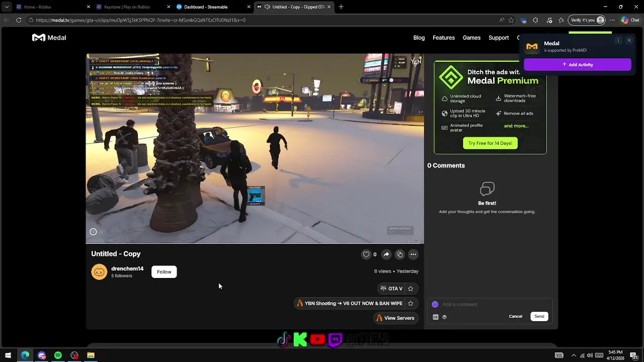Copy the clip link with the duplicate icon
The image size is (644, 362).
pos(399,254)
